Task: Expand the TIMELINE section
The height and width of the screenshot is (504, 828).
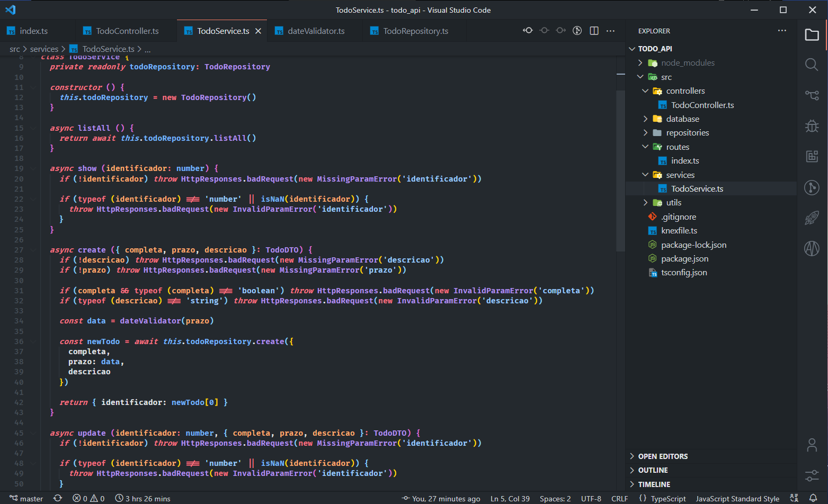Action: [x=711, y=484]
